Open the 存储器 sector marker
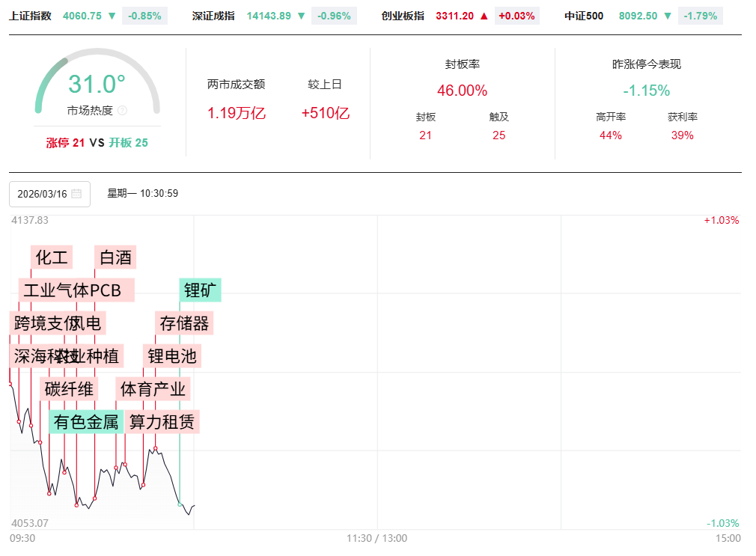Viewport: 756px width, 556px height. pyautogui.click(x=184, y=323)
